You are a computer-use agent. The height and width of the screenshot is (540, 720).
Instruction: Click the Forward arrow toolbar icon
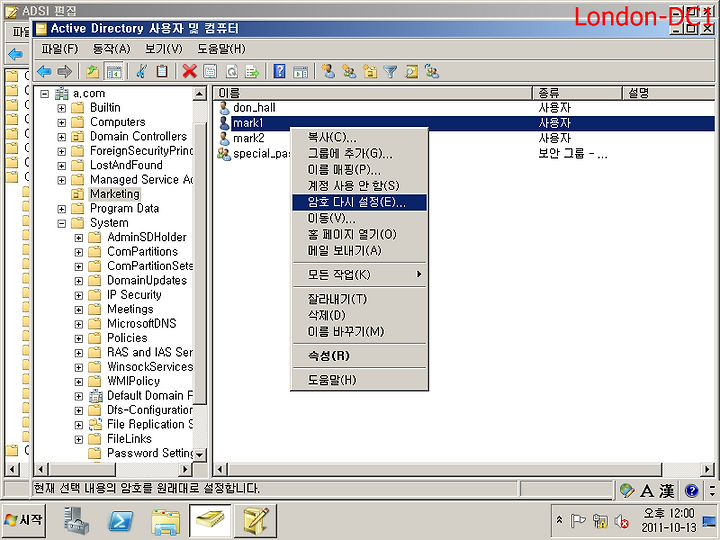pyautogui.click(x=65, y=71)
